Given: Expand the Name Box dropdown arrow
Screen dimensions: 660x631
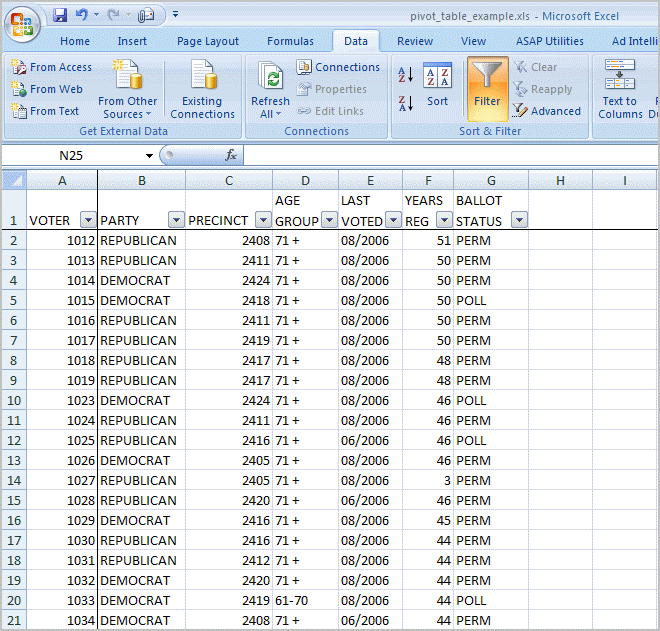Looking at the screenshot, I should point(149,156).
